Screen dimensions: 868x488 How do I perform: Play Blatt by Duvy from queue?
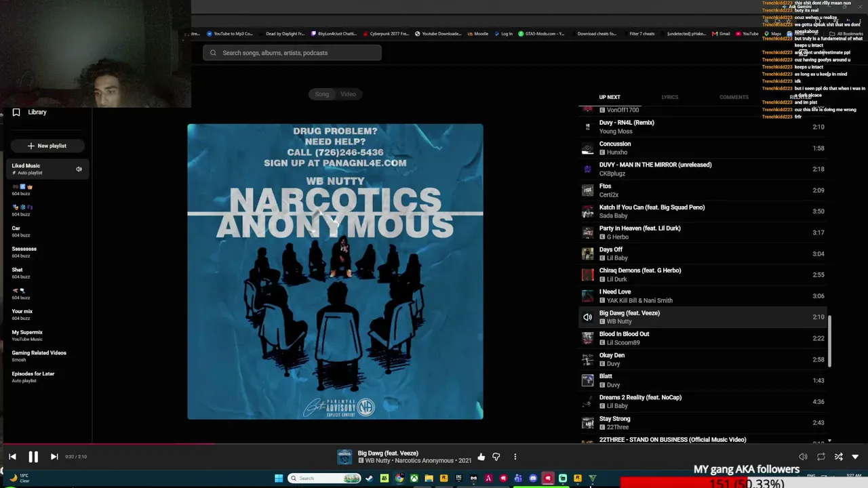point(703,380)
